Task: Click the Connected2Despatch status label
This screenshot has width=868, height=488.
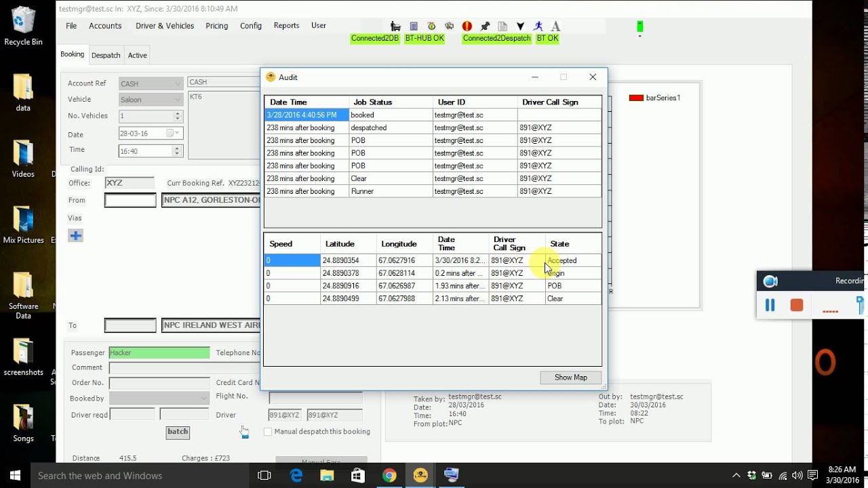Action: 497,39
